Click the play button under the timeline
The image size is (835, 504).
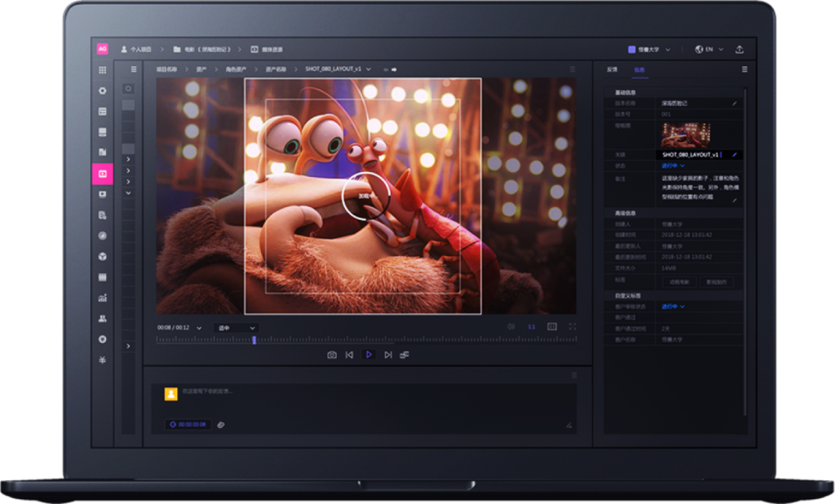coord(368,355)
